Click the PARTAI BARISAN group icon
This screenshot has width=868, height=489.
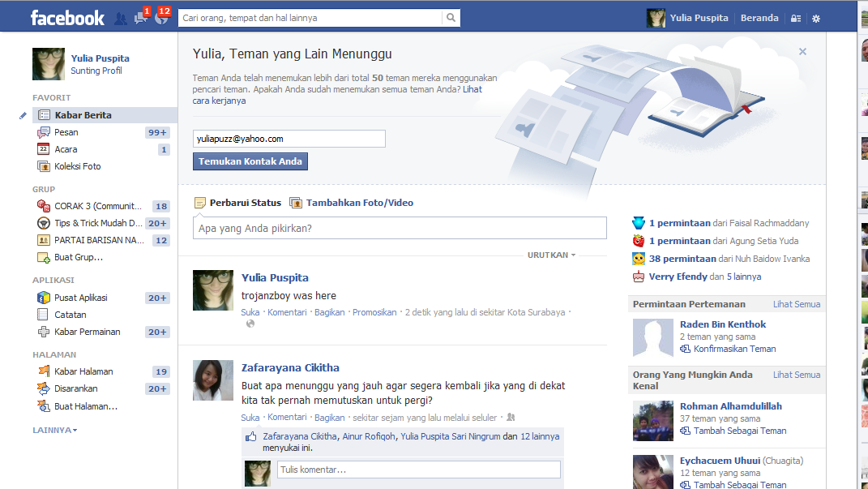(x=43, y=240)
